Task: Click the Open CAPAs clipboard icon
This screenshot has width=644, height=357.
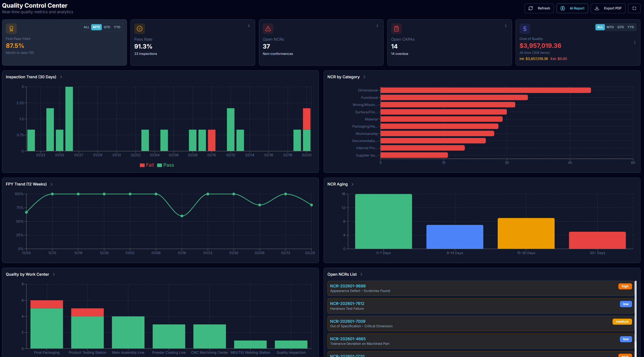Action: [397, 29]
